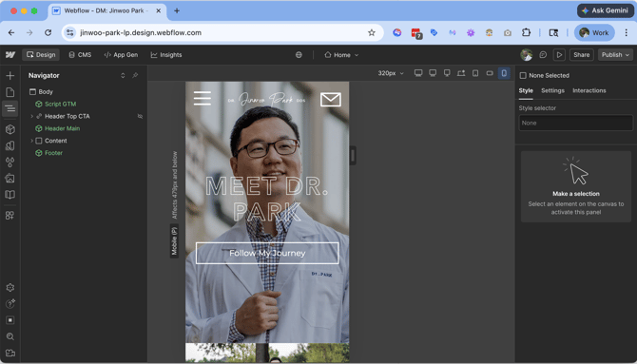Collapse all Navigator items with the up-down arrows
637x364 pixels.
(x=123, y=76)
